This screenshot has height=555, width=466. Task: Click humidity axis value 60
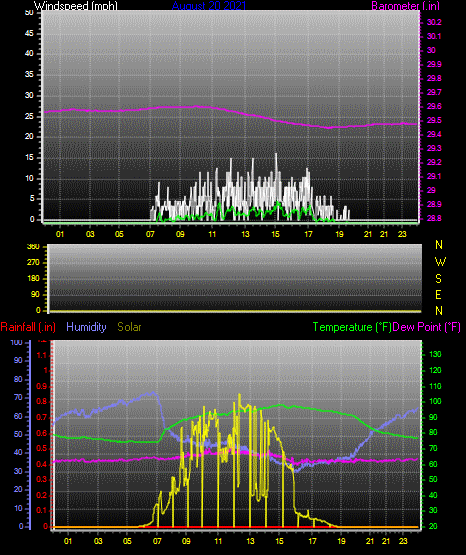pos(18,416)
